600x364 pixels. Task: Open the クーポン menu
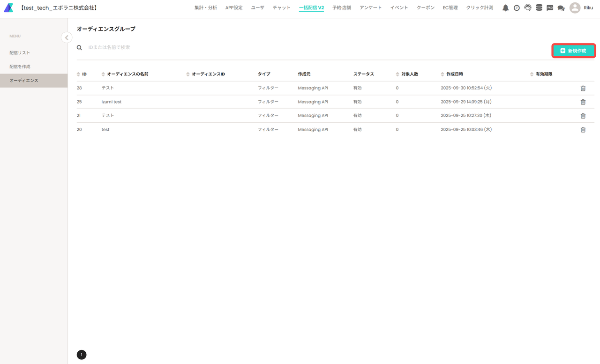click(x=426, y=8)
